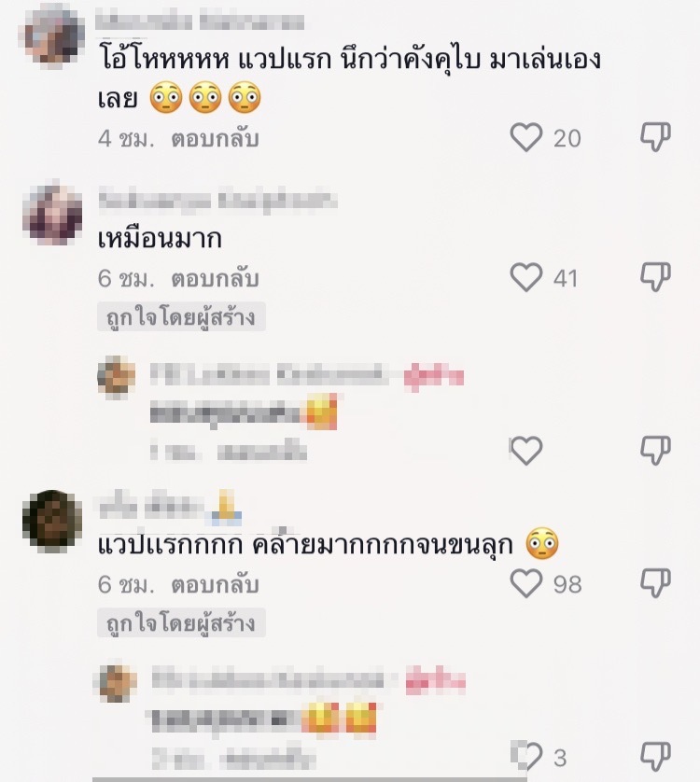Open the เหมือนมาก commenter's avatar
700x782 pixels.
(x=52, y=215)
